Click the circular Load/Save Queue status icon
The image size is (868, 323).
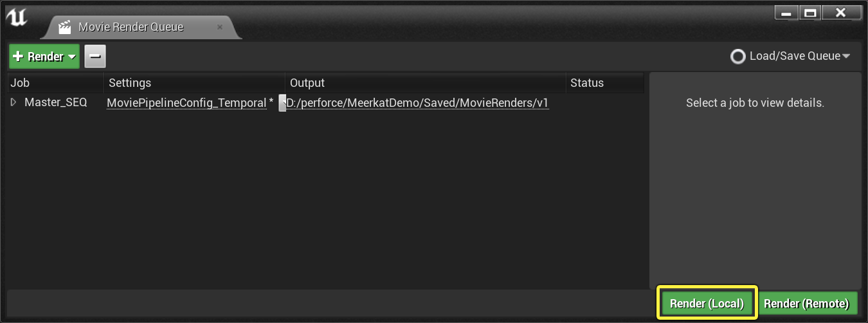(738, 57)
